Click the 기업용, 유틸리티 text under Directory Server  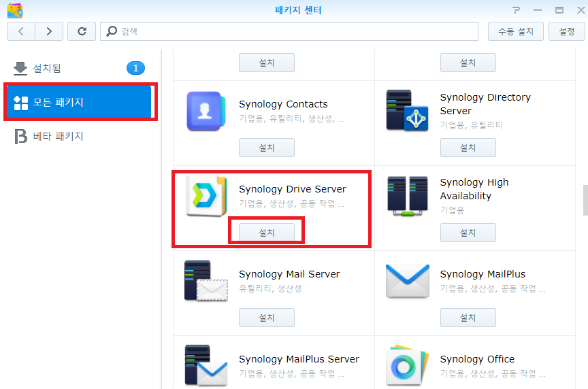point(471,125)
